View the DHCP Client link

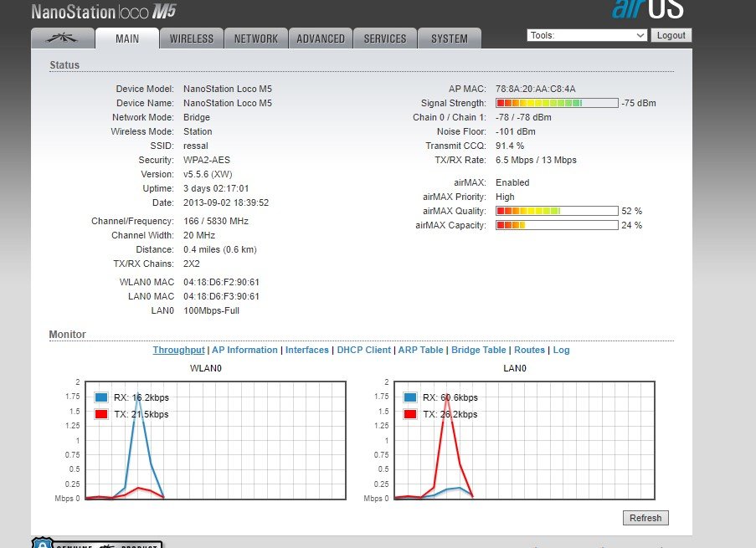[x=363, y=350]
